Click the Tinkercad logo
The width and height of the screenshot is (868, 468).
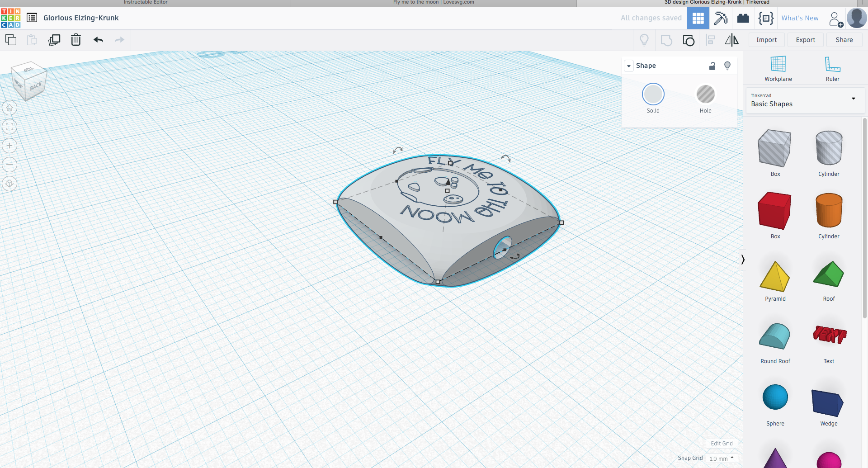coord(10,18)
